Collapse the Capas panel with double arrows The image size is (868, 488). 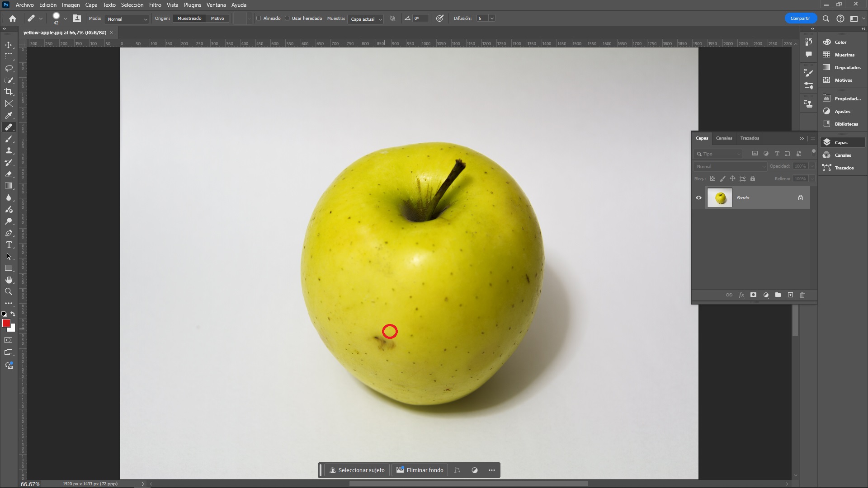click(x=802, y=139)
